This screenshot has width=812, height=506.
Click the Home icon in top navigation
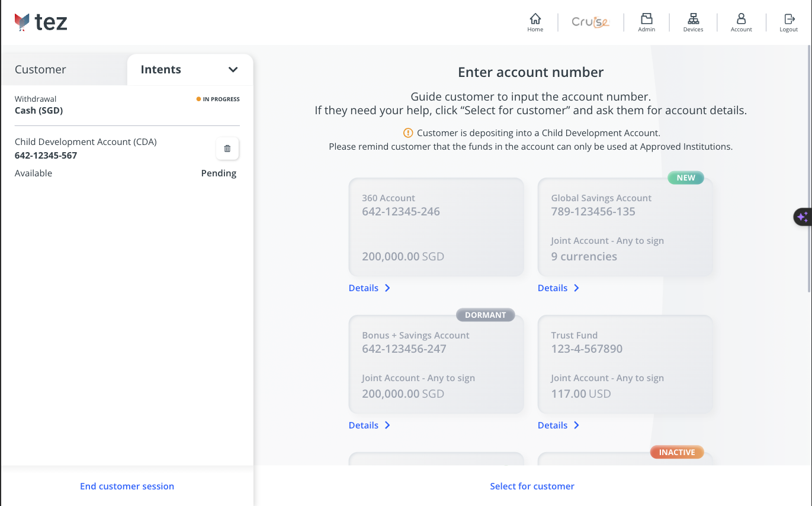click(535, 22)
